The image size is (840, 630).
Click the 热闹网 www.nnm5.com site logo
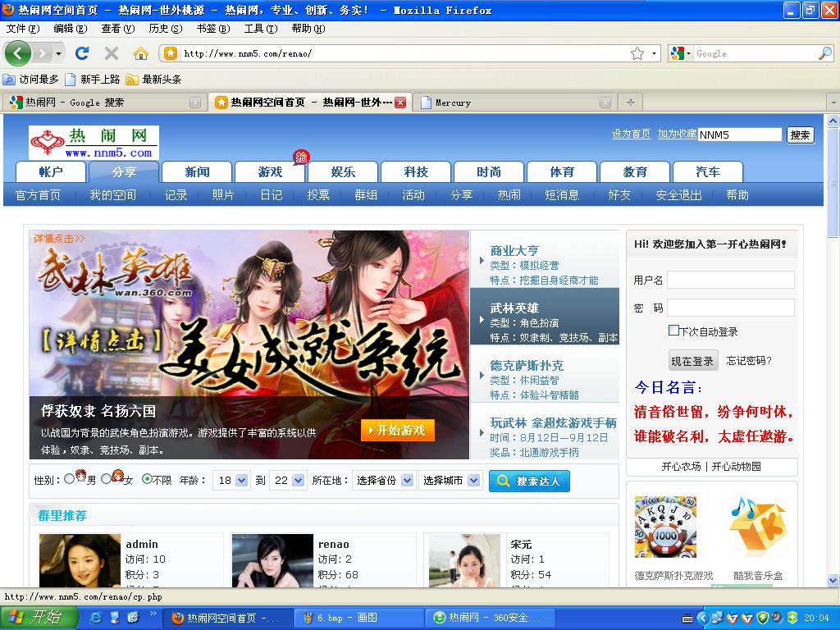click(94, 143)
